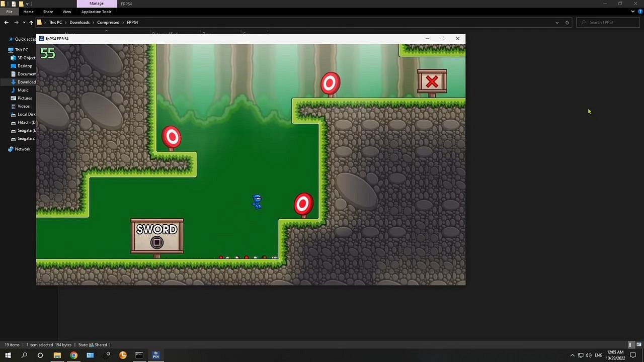Open the command prompt taskbar icon
The height and width of the screenshot is (362, 644).
(x=139, y=355)
